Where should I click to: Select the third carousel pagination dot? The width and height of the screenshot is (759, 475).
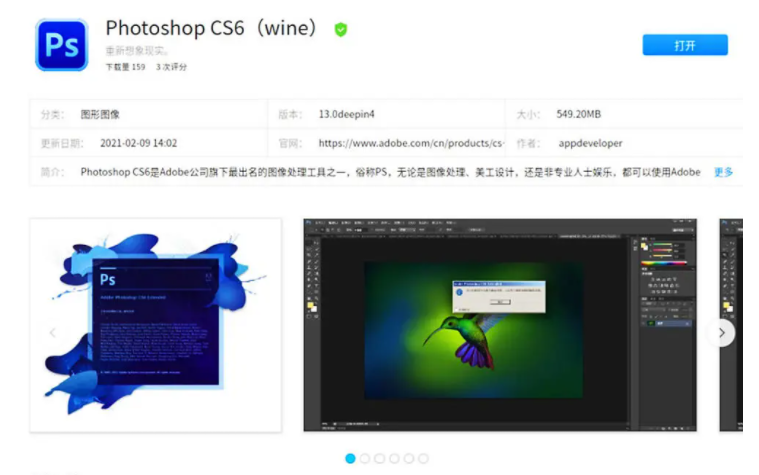click(380, 458)
